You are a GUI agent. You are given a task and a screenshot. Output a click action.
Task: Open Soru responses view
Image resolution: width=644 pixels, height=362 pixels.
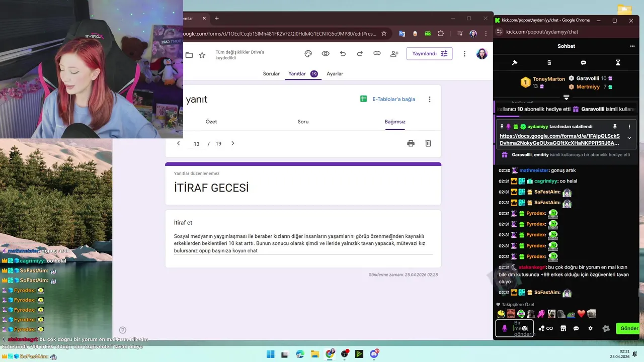pos(303,122)
